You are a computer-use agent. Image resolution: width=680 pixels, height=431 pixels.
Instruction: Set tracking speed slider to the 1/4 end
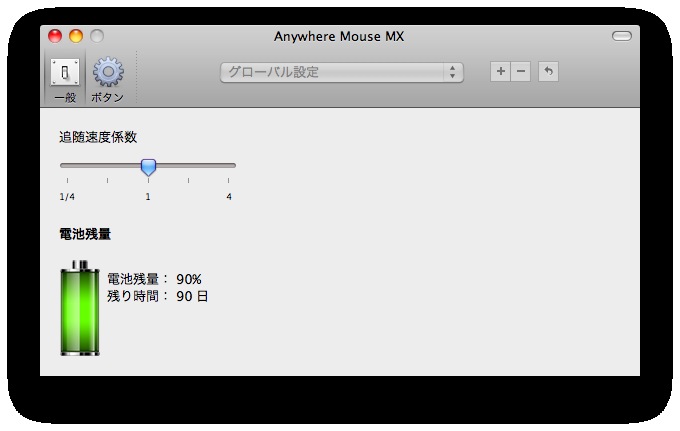tap(64, 165)
